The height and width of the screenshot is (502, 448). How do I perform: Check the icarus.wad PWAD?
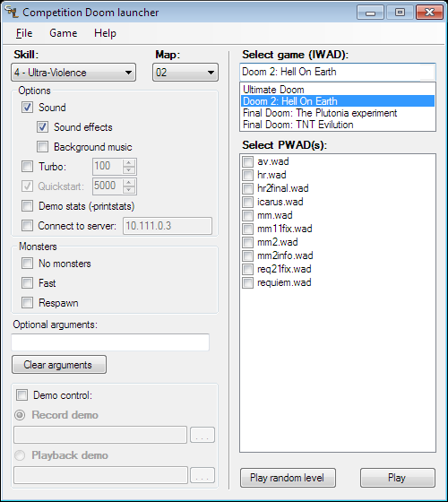click(247, 202)
